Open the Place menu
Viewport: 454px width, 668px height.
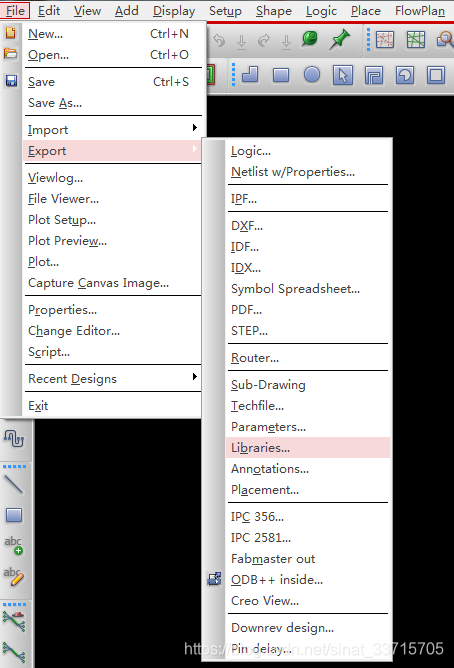[x=365, y=10]
